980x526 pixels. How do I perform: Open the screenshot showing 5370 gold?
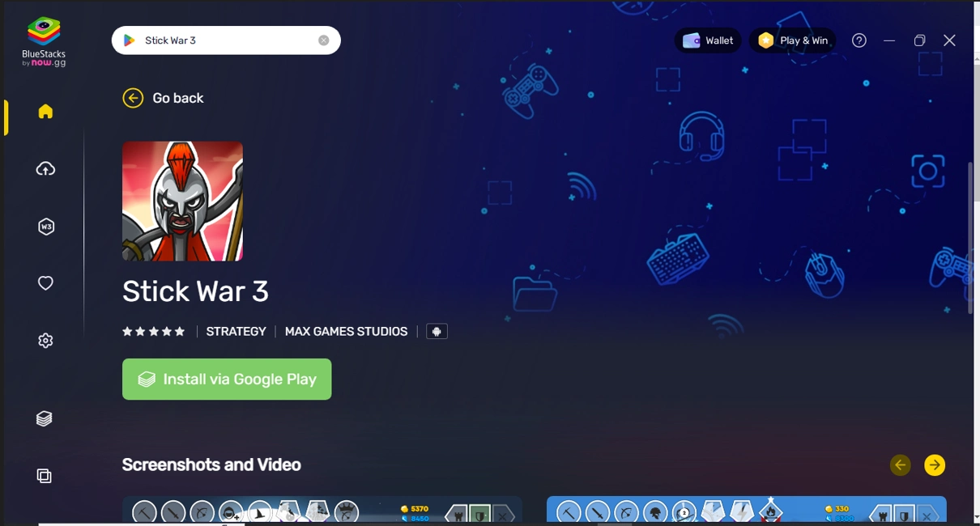click(x=322, y=510)
